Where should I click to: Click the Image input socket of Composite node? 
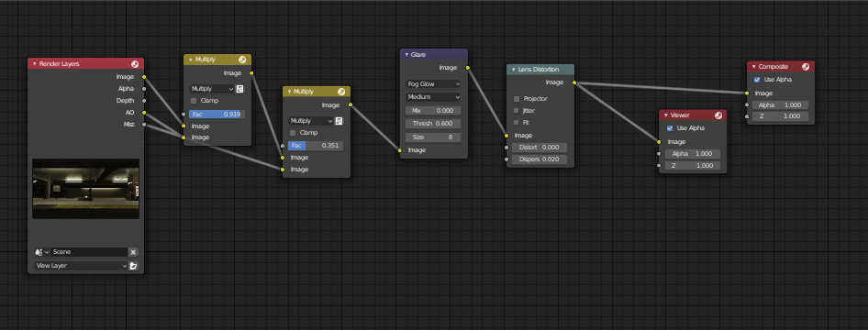click(747, 93)
